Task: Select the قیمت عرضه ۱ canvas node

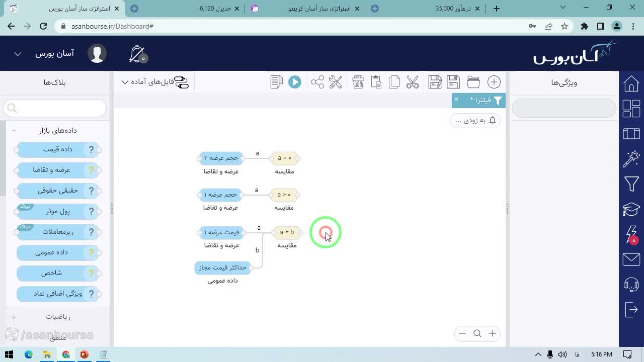Action: (x=221, y=232)
